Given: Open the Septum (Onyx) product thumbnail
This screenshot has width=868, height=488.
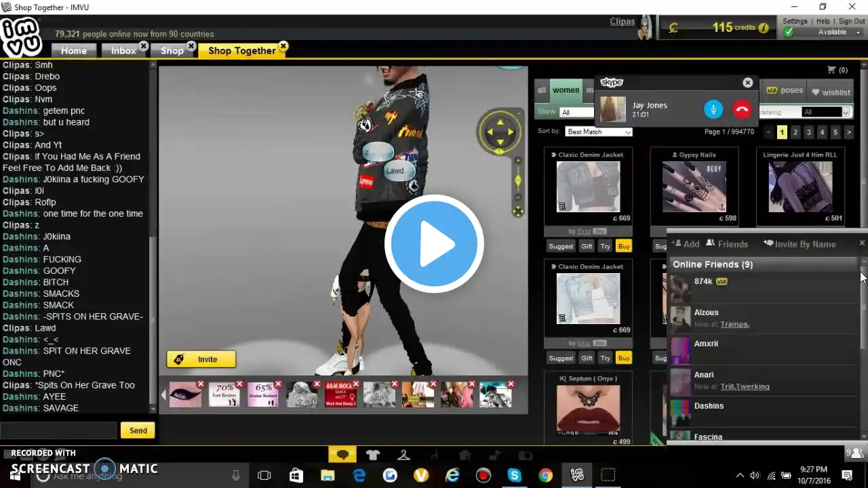Looking at the screenshot, I should tap(588, 409).
